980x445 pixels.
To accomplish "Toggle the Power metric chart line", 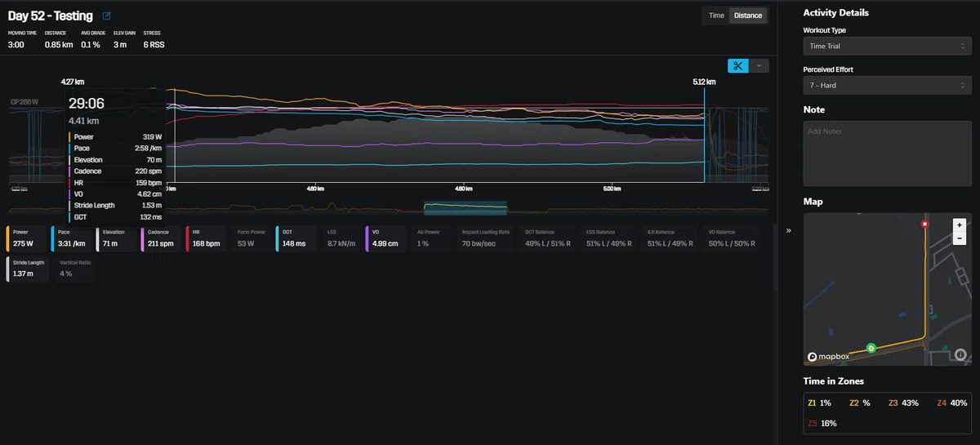I will click(x=27, y=238).
